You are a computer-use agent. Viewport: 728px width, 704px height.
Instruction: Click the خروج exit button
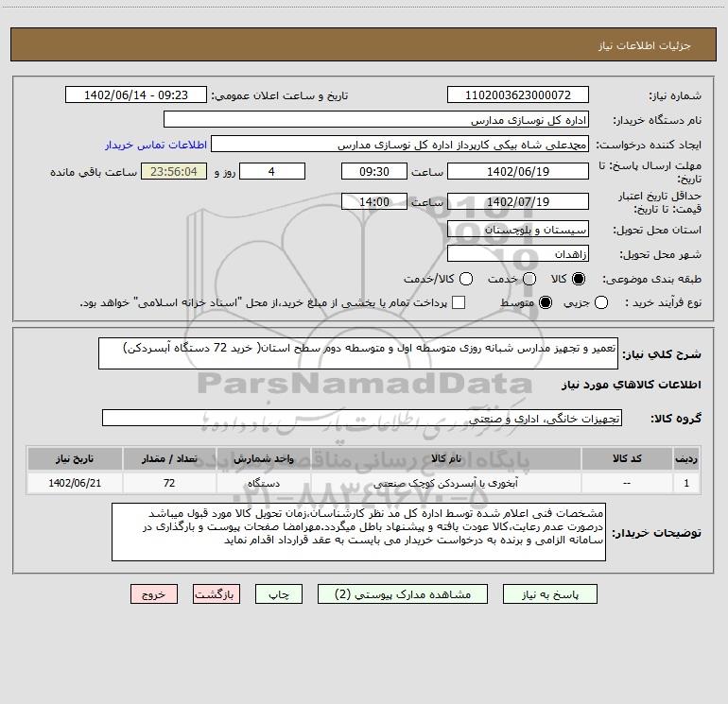pyautogui.click(x=154, y=594)
